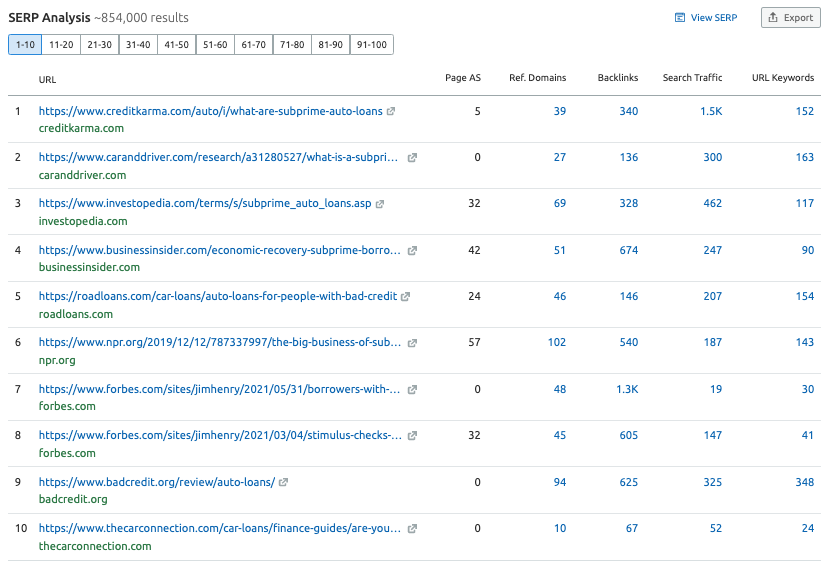833x568 pixels.
Task: Open external link icon for caranddriver URL
Action: (412, 158)
